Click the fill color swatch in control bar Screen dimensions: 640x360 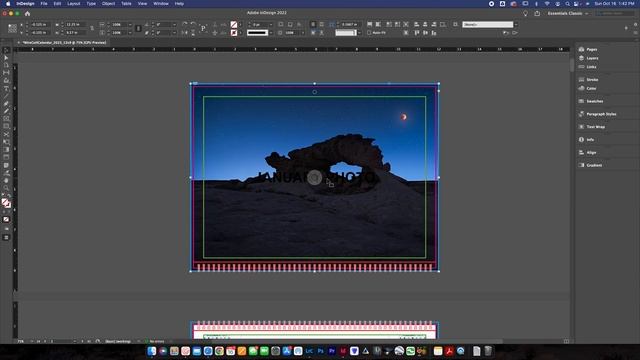[x=233, y=24]
